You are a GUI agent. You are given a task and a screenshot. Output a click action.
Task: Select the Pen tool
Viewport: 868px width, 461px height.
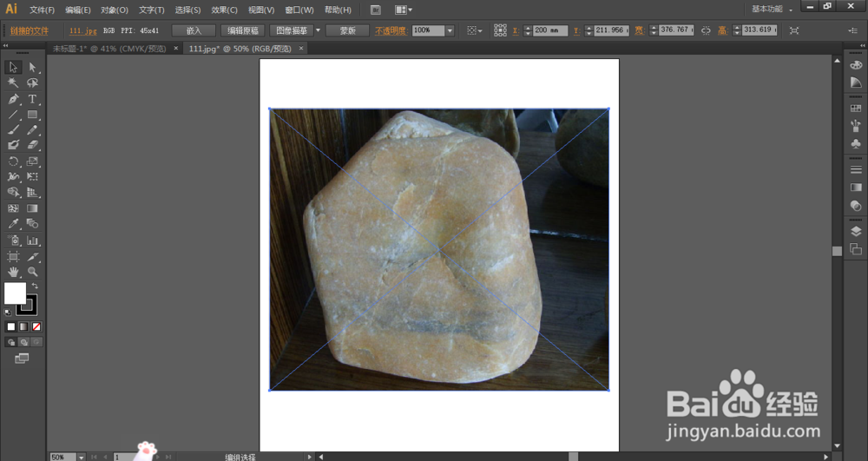[x=13, y=99]
